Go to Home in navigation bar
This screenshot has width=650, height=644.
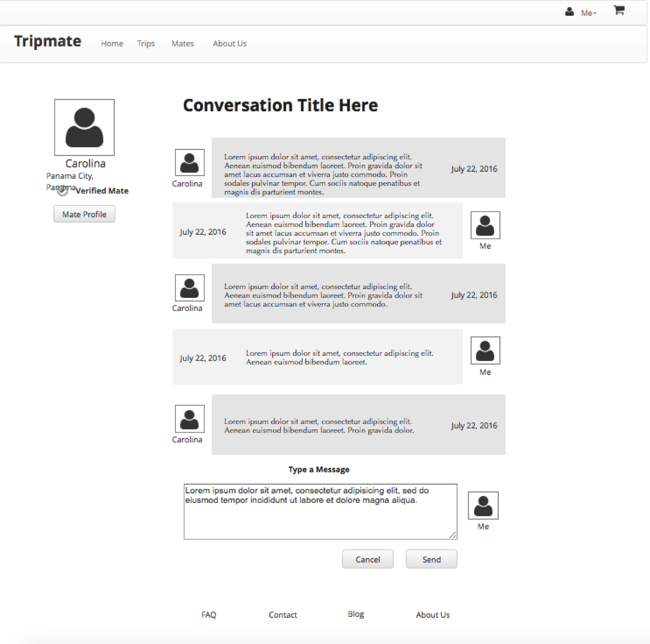click(112, 44)
